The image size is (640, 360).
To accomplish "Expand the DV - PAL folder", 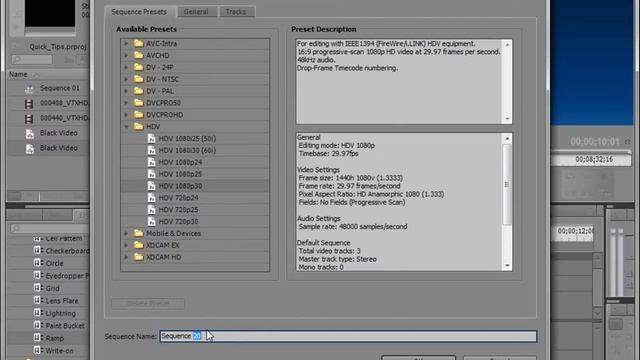I will [x=126, y=91].
